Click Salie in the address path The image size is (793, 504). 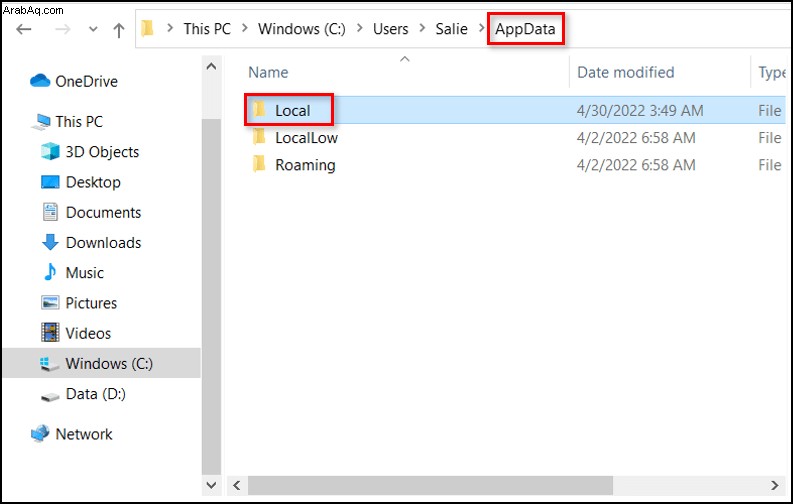point(451,29)
